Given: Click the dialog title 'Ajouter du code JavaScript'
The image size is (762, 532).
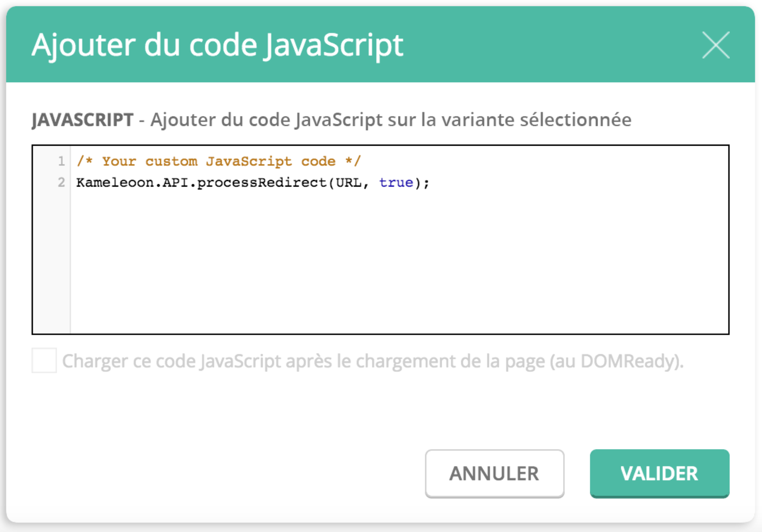Looking at the screenshot, I should [217, 45].
